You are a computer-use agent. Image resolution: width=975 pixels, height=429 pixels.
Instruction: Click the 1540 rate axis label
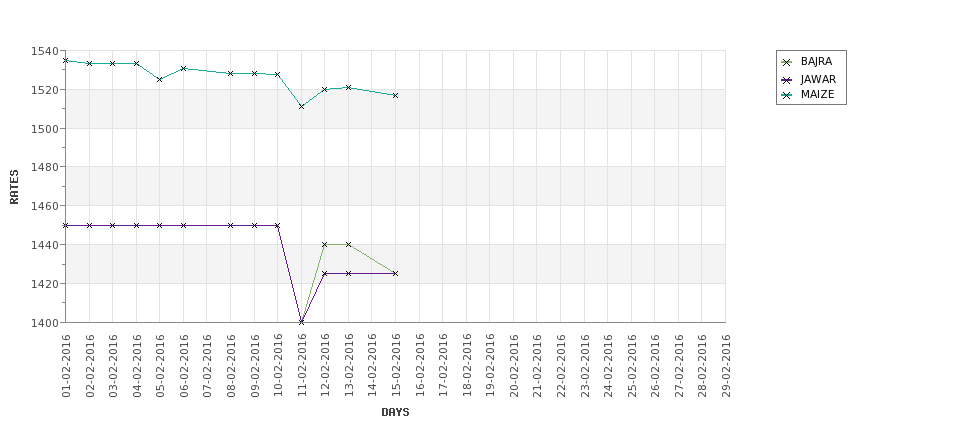pos(44,51)
